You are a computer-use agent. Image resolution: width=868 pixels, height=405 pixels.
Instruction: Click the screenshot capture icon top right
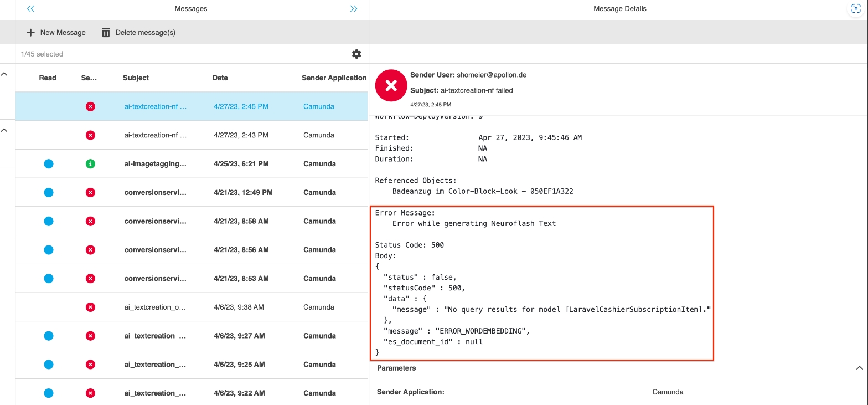(x=856, y=9)
